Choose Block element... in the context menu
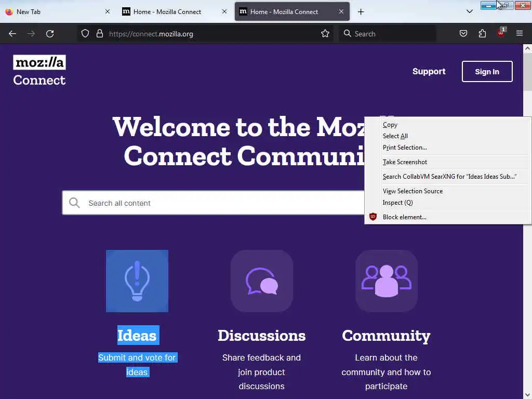The width and height of the screenshot is (532, 399). (448, 217)
